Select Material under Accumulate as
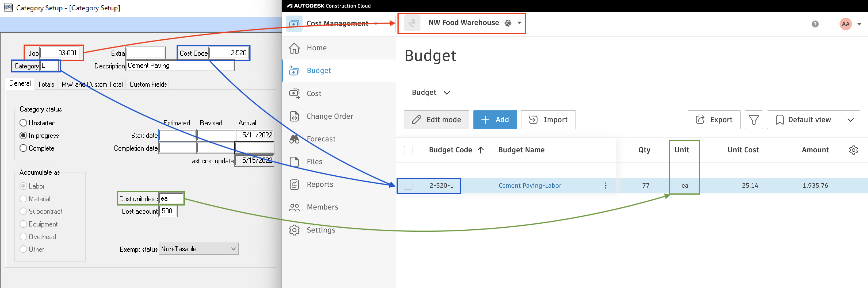 [23, 199]
